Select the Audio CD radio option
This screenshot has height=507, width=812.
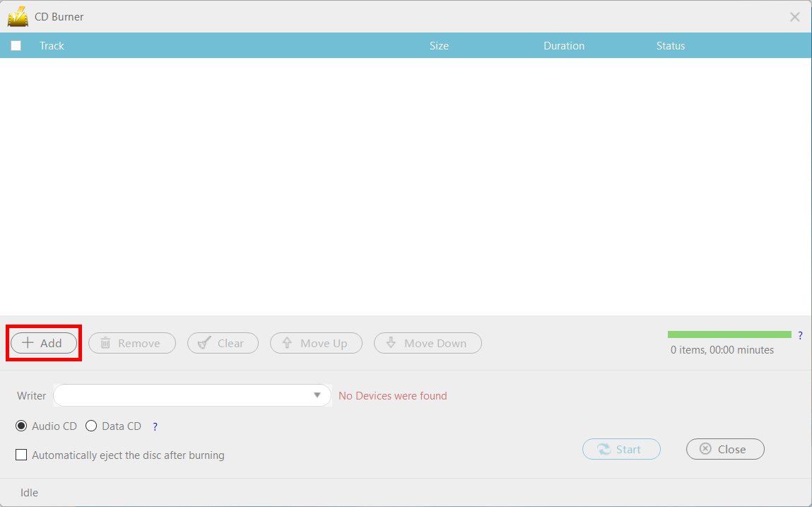[x=22, y=426]
